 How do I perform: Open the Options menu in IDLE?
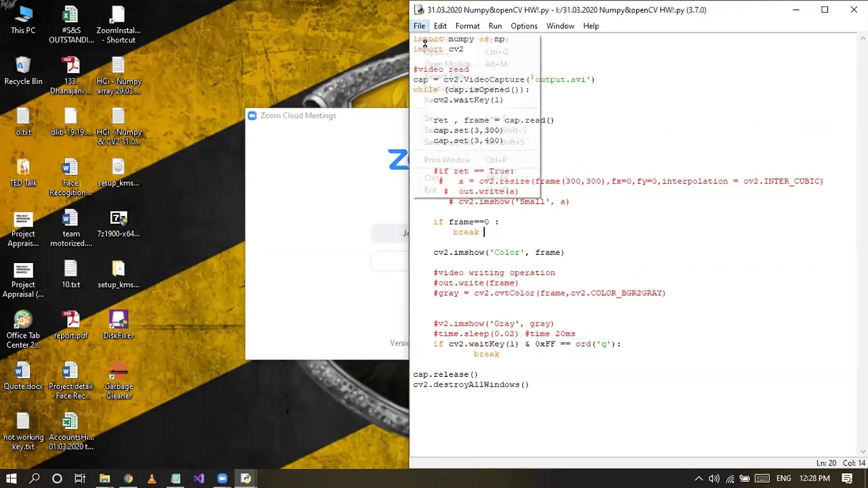[x=524, y=26]
